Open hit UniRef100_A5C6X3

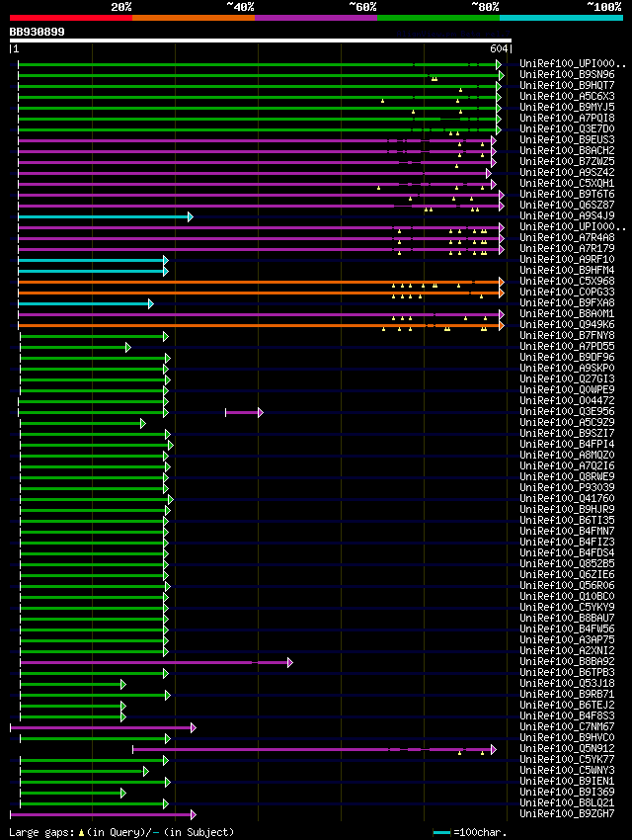[567, 97]
